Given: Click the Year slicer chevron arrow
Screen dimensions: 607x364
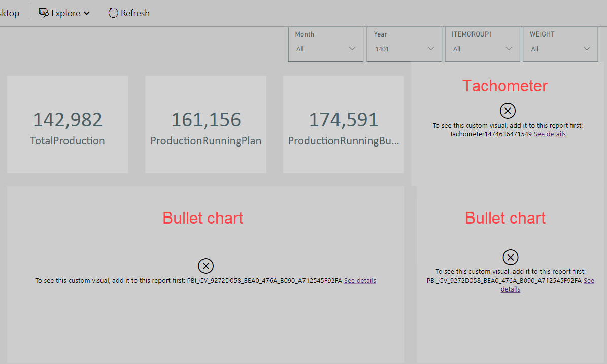Looking at the screenshot, I should click(430, 48).
